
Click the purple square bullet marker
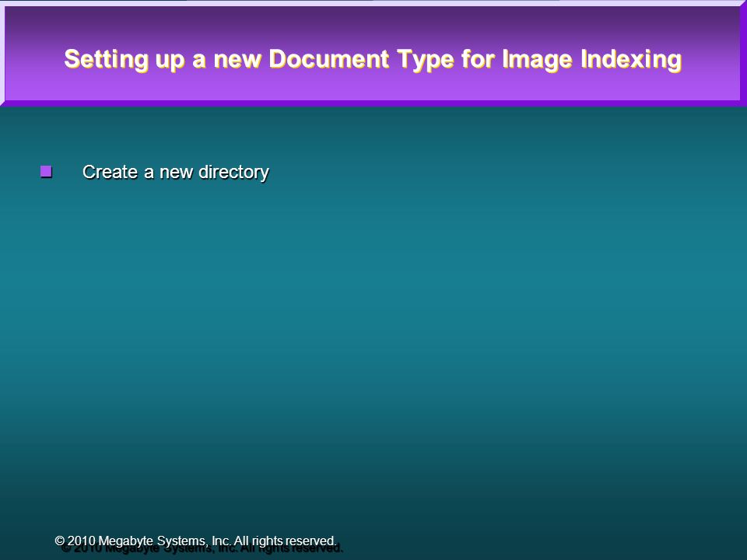[x=46, y=171]
